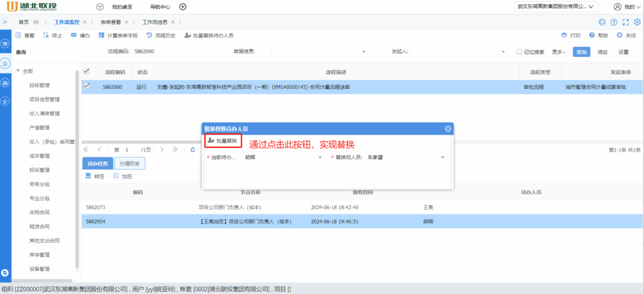Enable the 记忆搜索 checkbox
644x294 pixels.
click(x=519, y=52)
